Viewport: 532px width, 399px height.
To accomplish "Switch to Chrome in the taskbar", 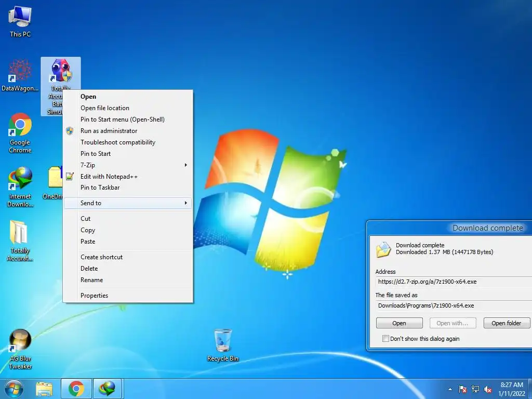I will coord(76,389).
